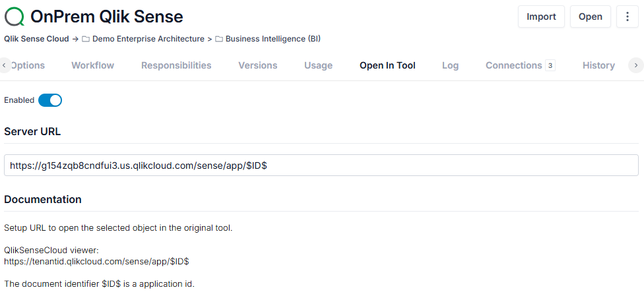Image resolution: width=644 pixels, height=298 pixels.
Task: Go to the Usage tab
Action: click(318, 65)
